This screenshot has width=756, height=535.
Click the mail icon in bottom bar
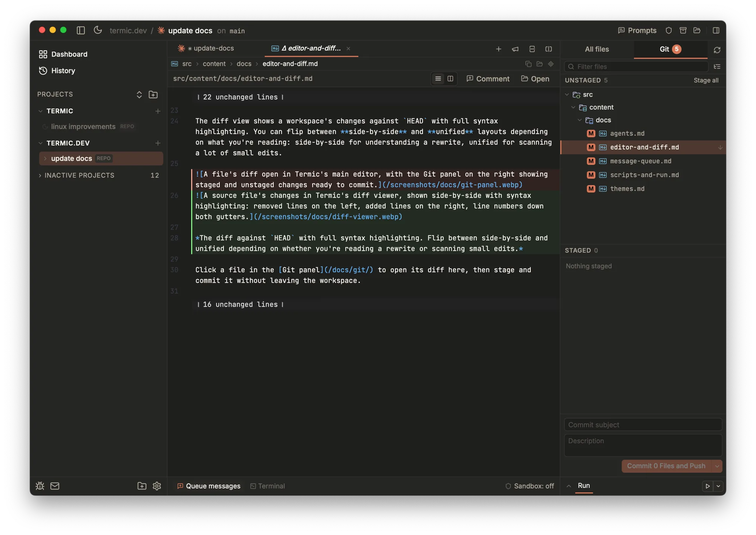tap(55, 486)
